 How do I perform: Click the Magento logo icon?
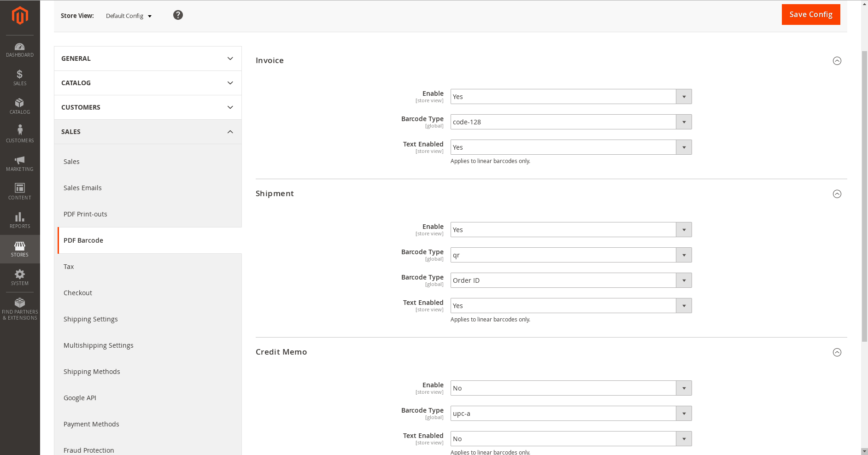coord(20,15)
